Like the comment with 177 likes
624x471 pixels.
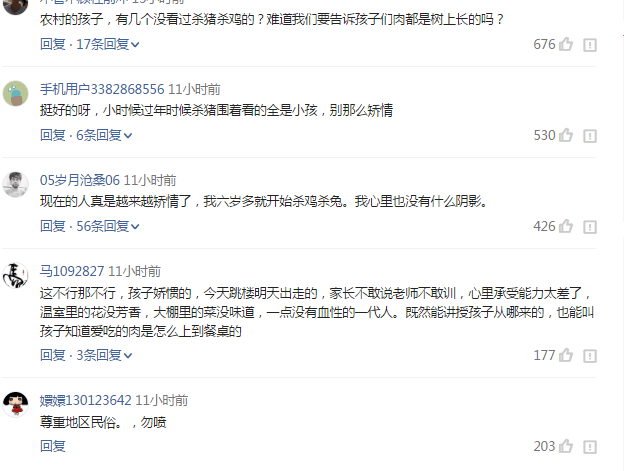pos(566,355)
